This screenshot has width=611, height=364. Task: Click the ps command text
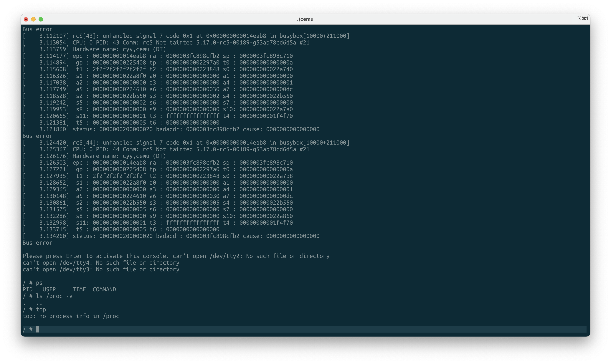point(39,283)
